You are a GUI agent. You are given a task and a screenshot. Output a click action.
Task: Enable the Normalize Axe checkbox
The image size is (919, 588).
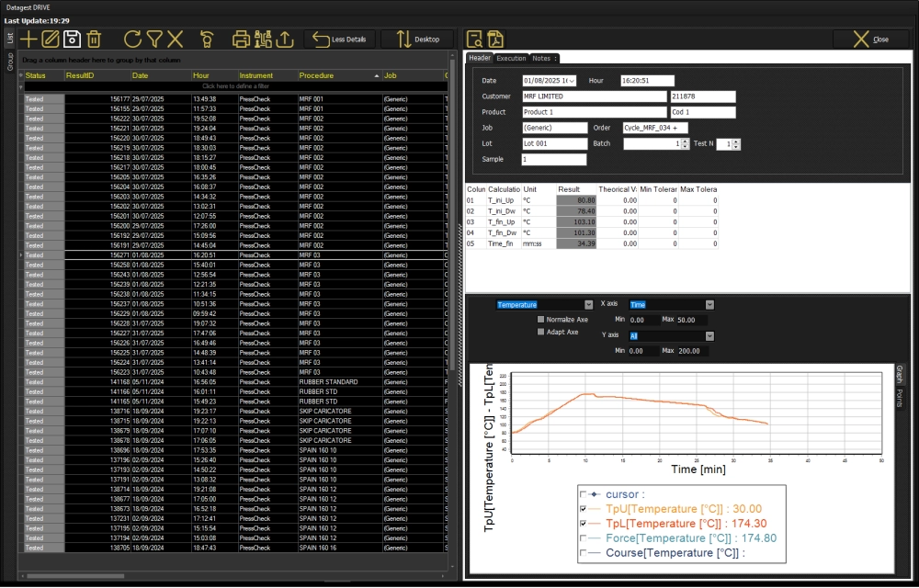pos(541,320)
